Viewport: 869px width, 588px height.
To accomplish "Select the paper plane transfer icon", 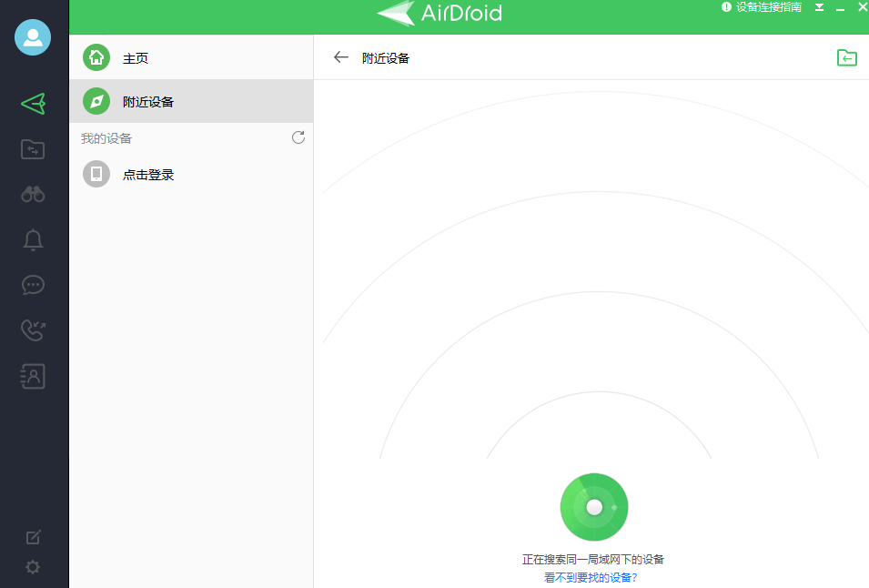I will coord(34,104).
